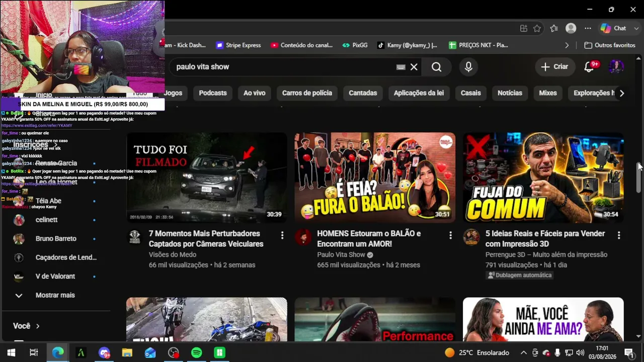Viewport: 644px width, 362px height.
Task: Open the Stripe Express bookmark
Action: [238, 45]
